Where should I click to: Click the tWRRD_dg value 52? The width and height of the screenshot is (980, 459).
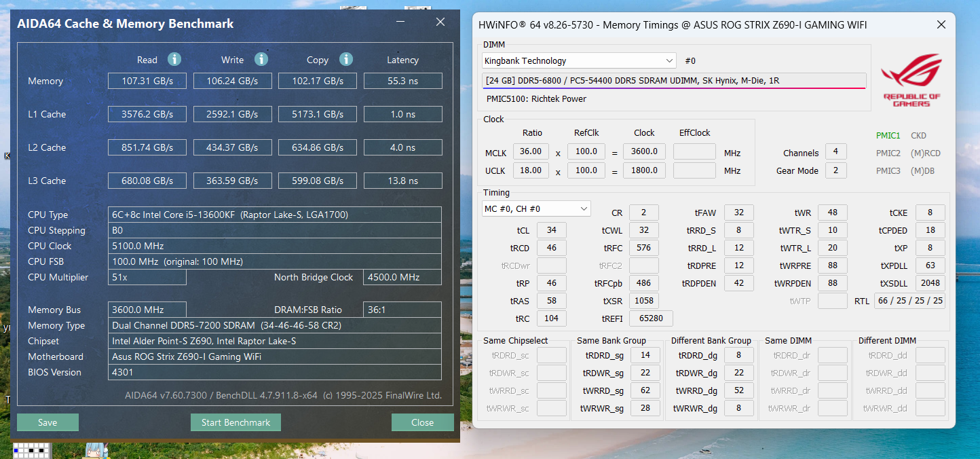coord(739,390)
